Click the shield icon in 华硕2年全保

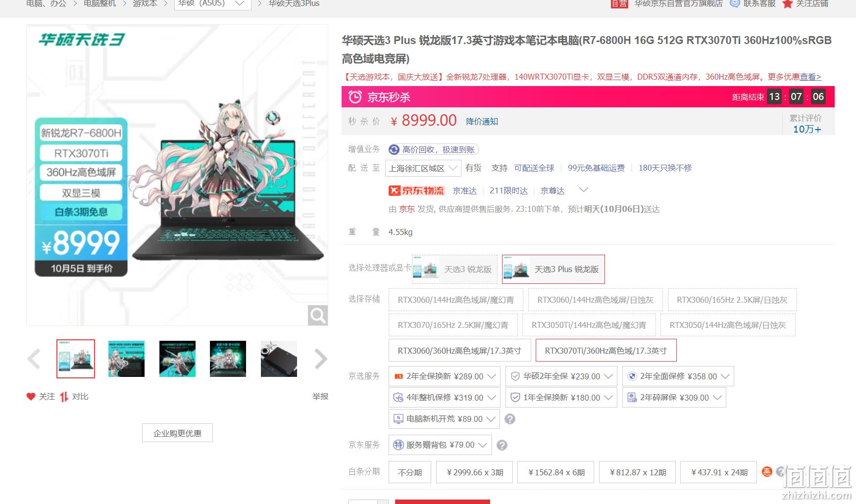pos(515,376)
